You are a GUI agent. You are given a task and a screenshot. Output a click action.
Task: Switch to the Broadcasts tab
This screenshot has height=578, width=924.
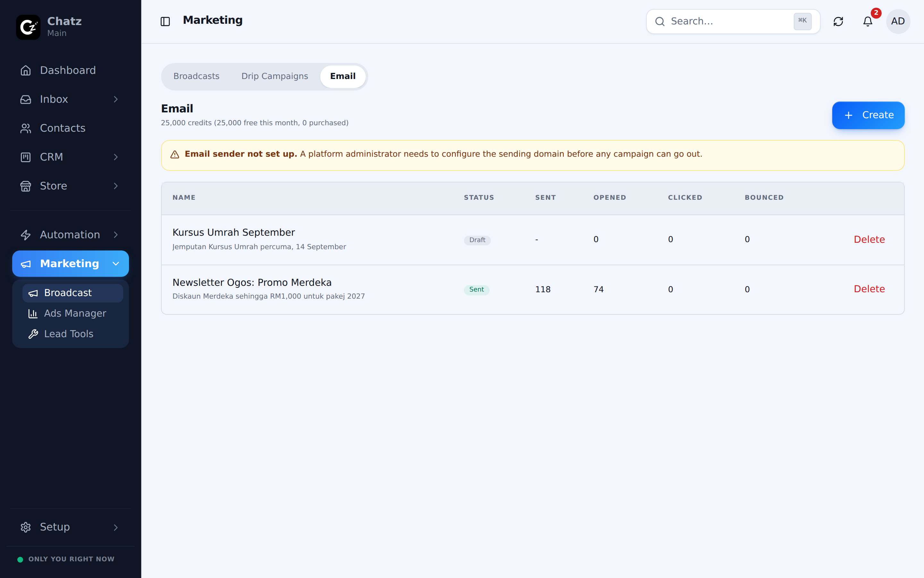tap(196, 76)
